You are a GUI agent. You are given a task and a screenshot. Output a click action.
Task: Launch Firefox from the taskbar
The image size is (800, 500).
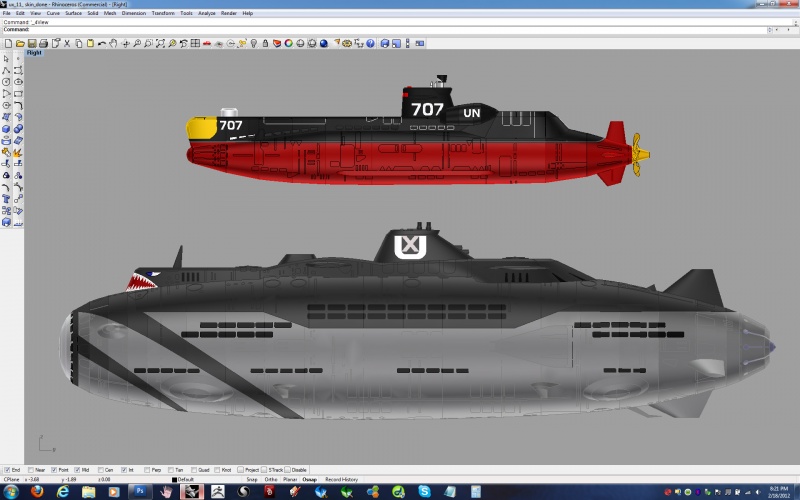click(37, 492)
